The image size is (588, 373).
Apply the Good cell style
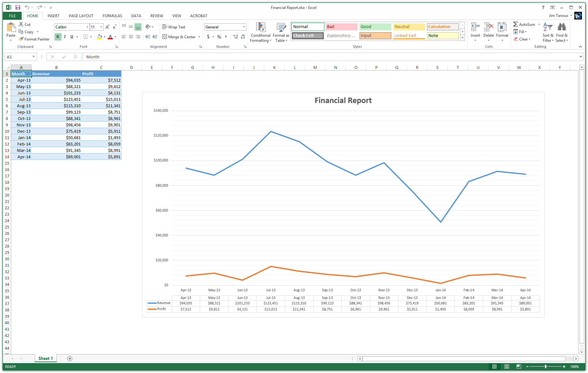pyautogui.click(x=375, y=27)
